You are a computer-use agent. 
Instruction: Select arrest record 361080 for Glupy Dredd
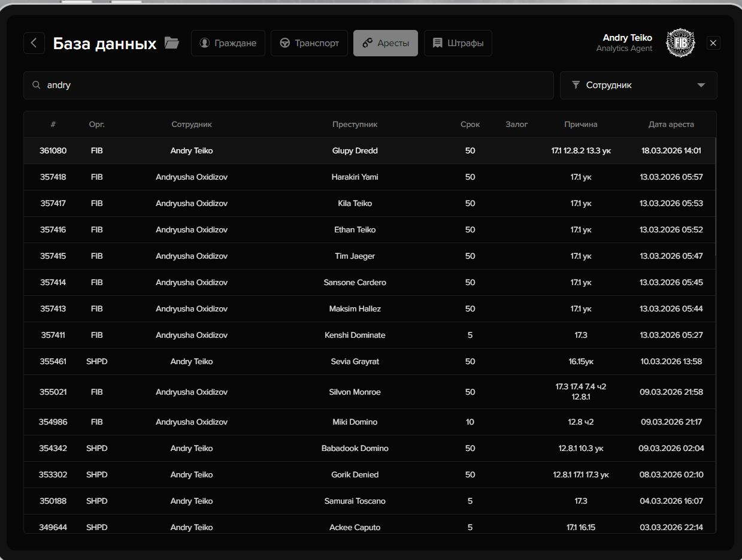(355, 151)
